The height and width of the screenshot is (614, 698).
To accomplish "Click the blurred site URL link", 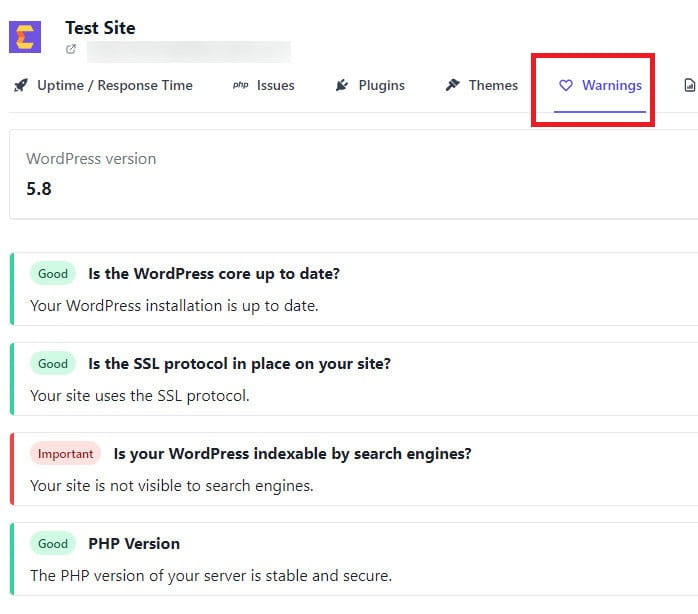I will [188, 50].
